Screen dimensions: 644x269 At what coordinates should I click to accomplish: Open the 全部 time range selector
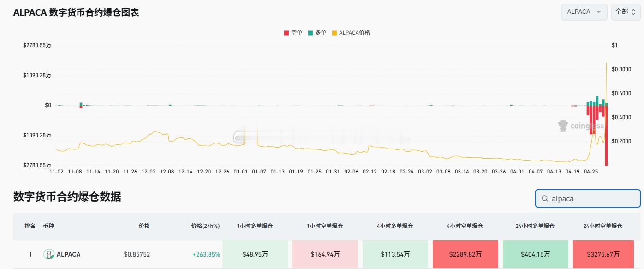tap(626, 12)
